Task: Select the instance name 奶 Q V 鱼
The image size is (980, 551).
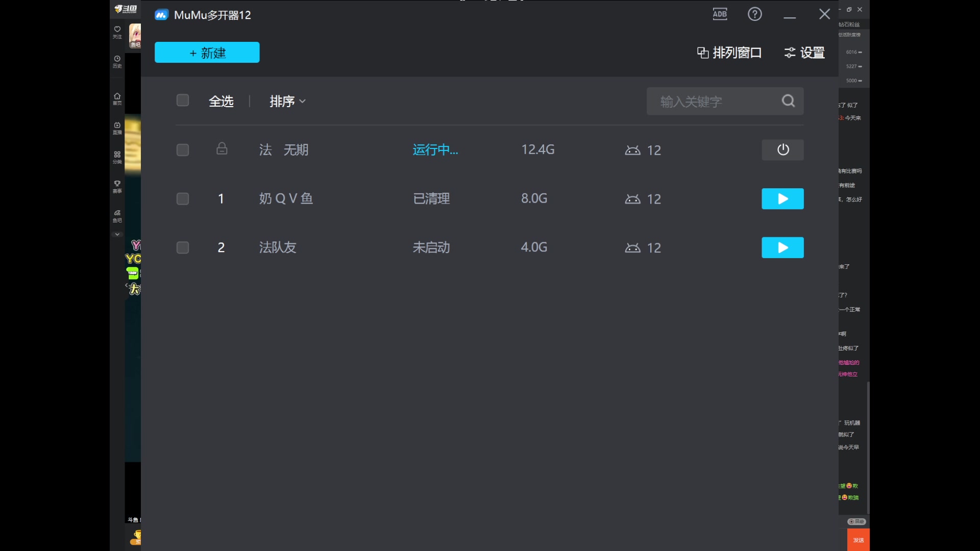Action: tap(286, 198)
